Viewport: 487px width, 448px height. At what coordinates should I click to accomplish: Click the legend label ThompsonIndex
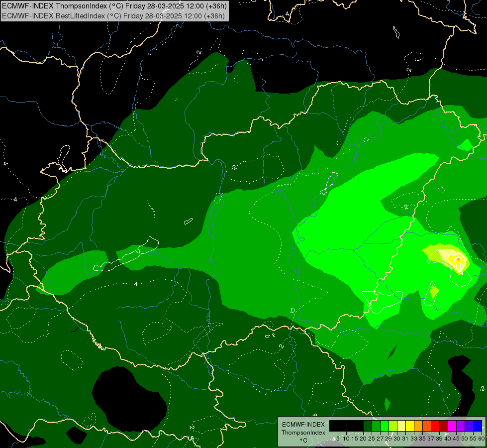click(x=303, y=433)
